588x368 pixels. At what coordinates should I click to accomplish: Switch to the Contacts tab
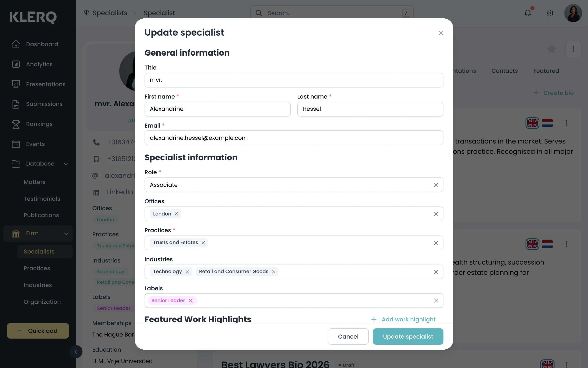tap(504, 71)
